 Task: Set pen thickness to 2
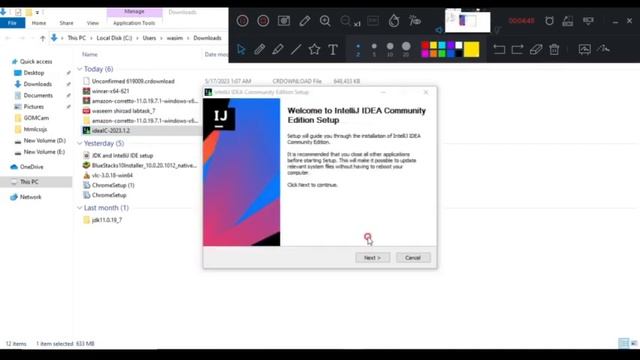point(358,49)
